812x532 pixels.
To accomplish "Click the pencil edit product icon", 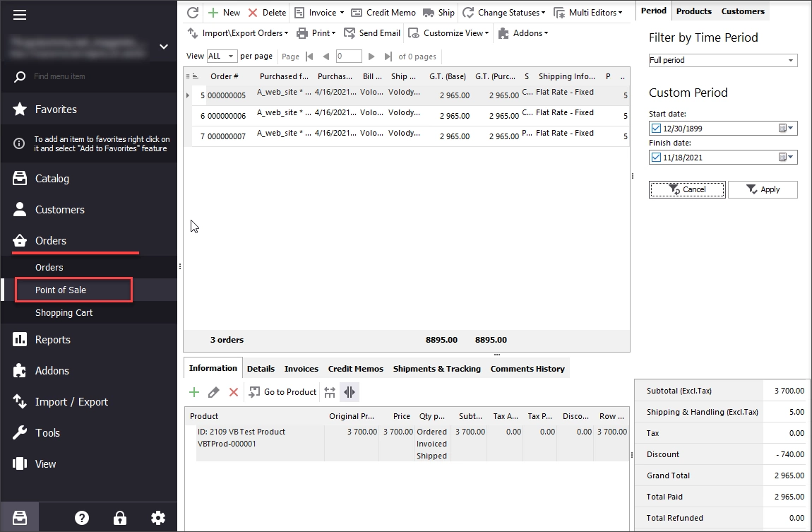I will (213, 392).
